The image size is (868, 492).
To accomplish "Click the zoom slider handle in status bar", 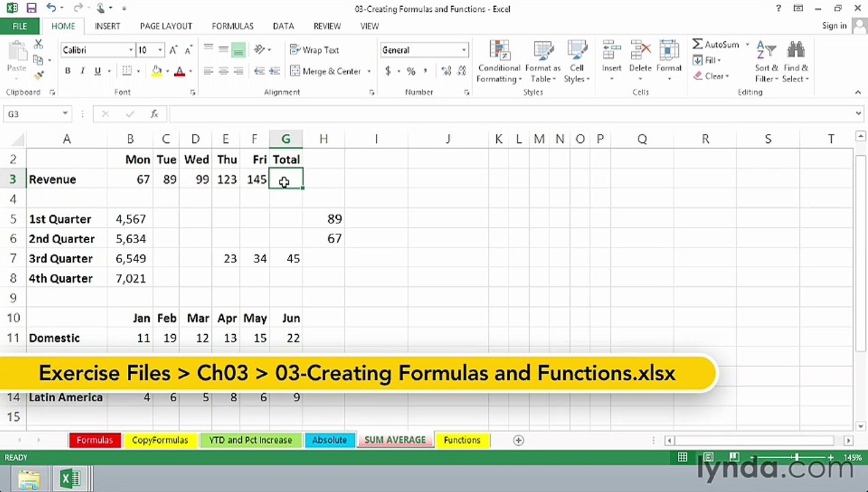I will point(796,457).
